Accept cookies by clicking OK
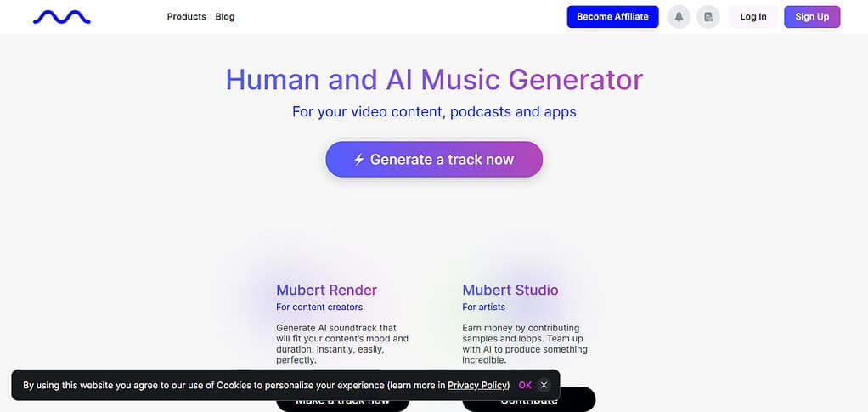 [525, 385]
